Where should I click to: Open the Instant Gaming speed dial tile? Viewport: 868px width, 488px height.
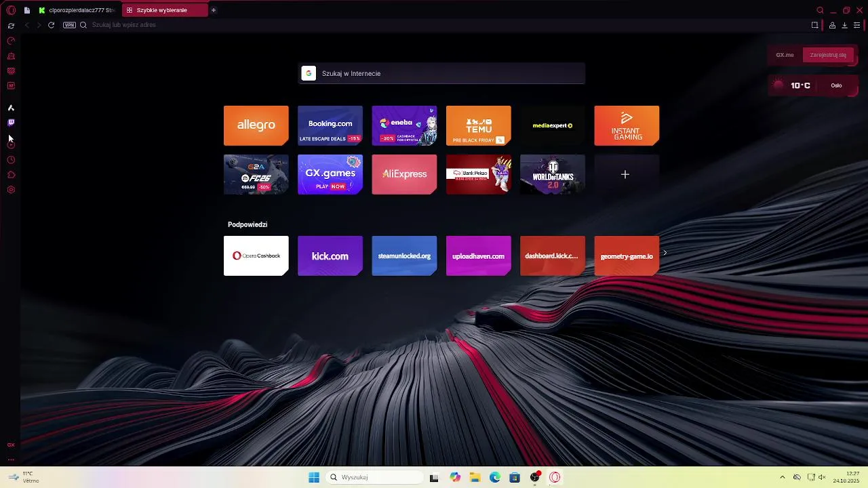(x=627, y=125)
